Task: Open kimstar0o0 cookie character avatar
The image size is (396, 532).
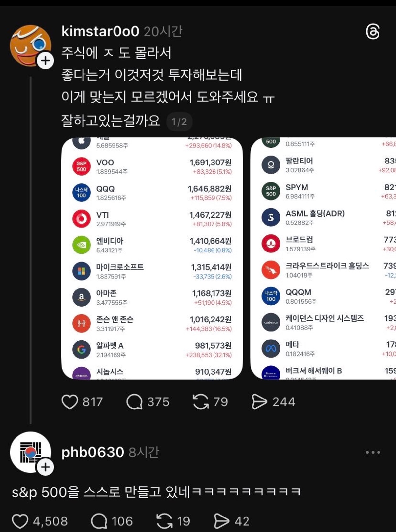Action: point(31,46)
